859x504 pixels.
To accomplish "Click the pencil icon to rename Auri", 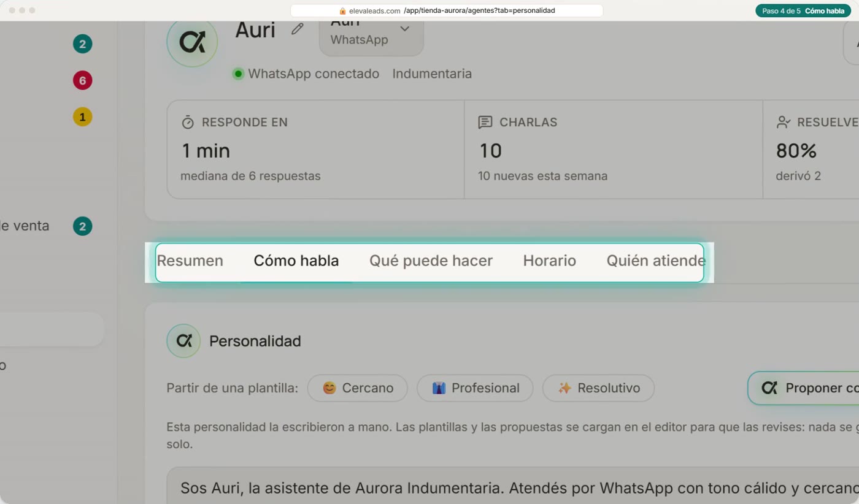I will click(298, 29).
